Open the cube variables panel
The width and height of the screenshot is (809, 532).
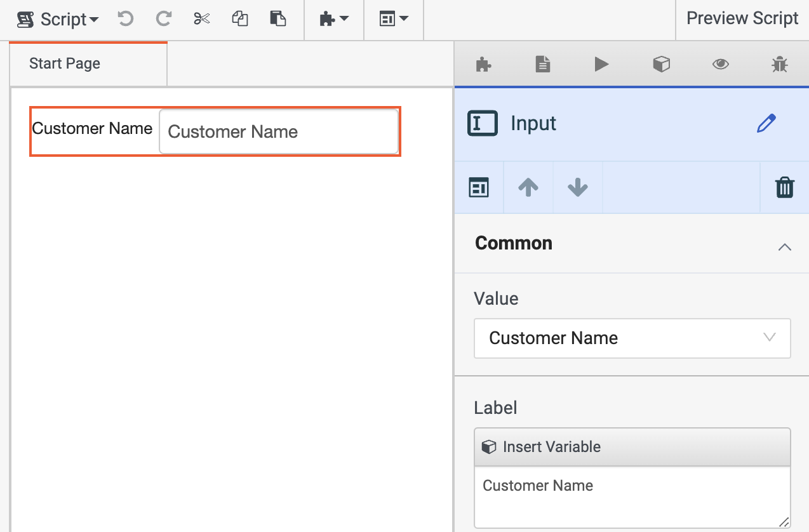661,64
